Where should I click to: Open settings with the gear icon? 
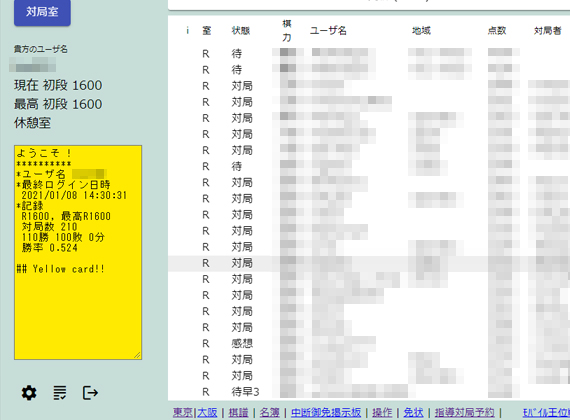(x=29, y=393)
